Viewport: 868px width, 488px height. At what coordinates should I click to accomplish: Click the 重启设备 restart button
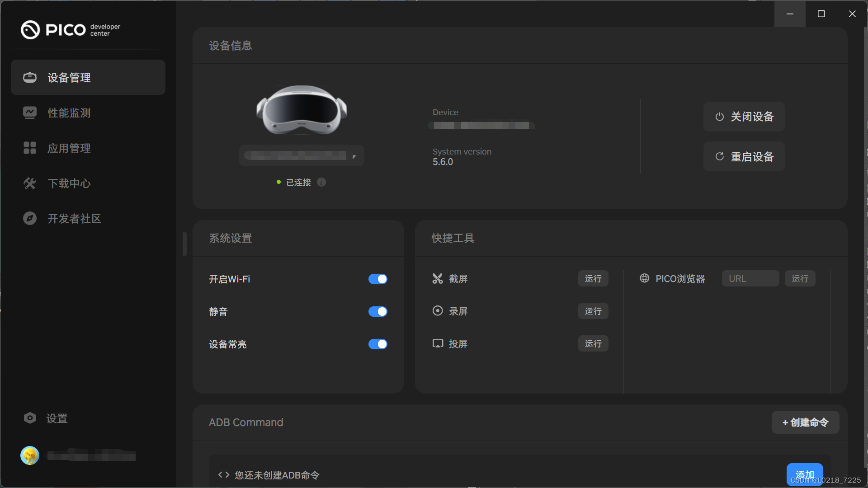coord(744,156)
